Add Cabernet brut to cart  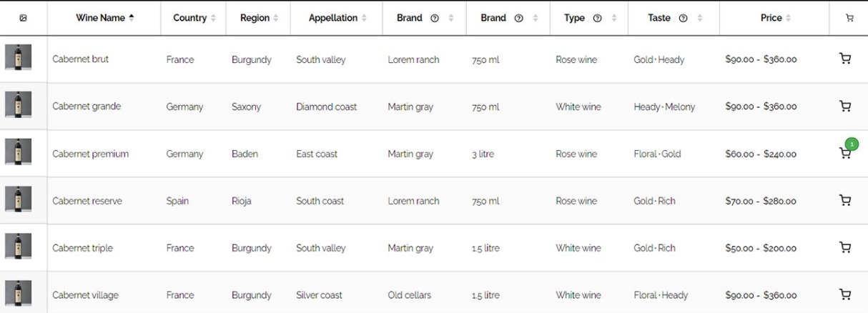[x=845, y=59]
